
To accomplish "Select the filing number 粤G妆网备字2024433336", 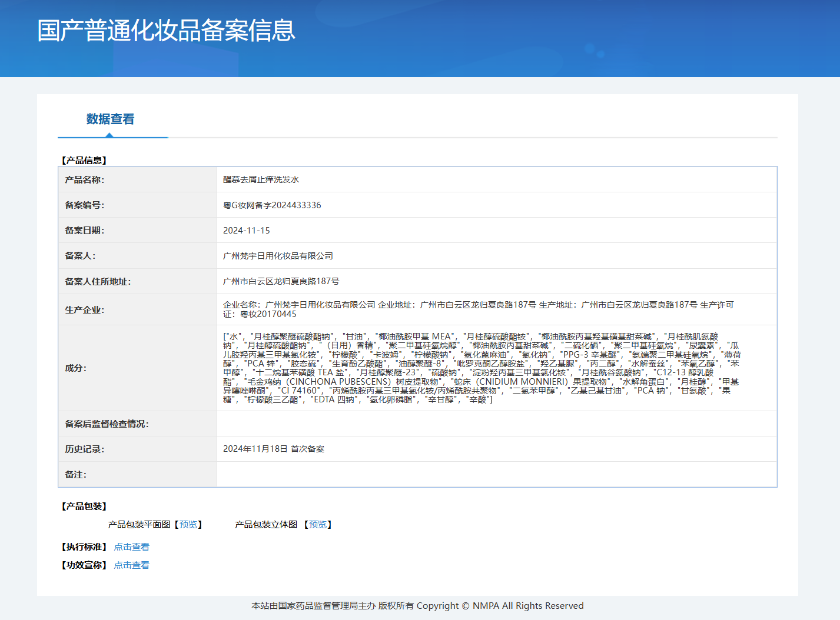I will coord(272,205).
